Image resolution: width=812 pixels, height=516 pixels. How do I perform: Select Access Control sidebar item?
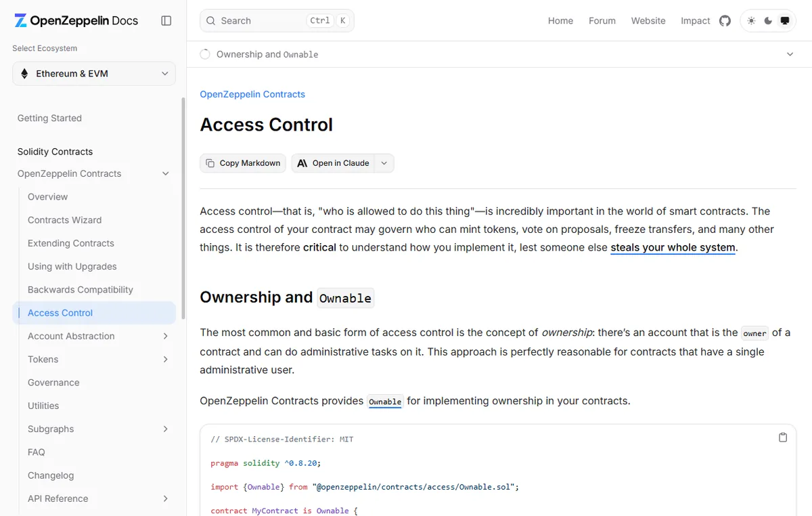pos(94,313)
